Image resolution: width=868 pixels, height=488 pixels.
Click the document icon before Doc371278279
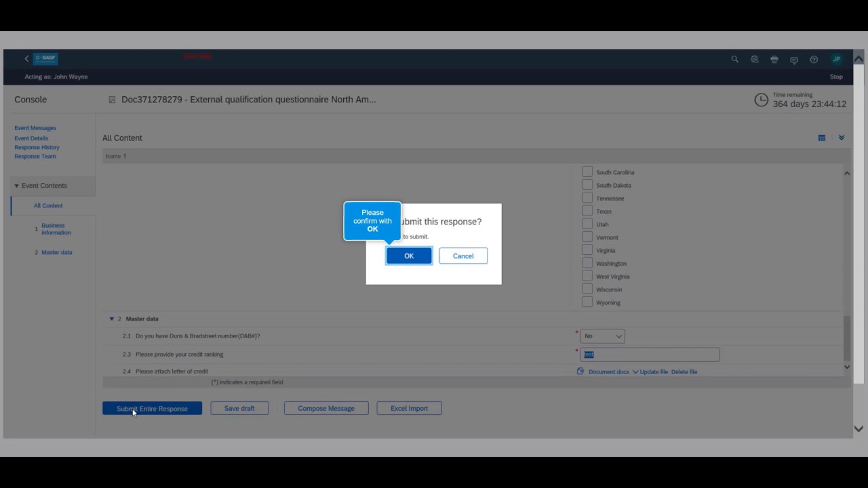112,100
